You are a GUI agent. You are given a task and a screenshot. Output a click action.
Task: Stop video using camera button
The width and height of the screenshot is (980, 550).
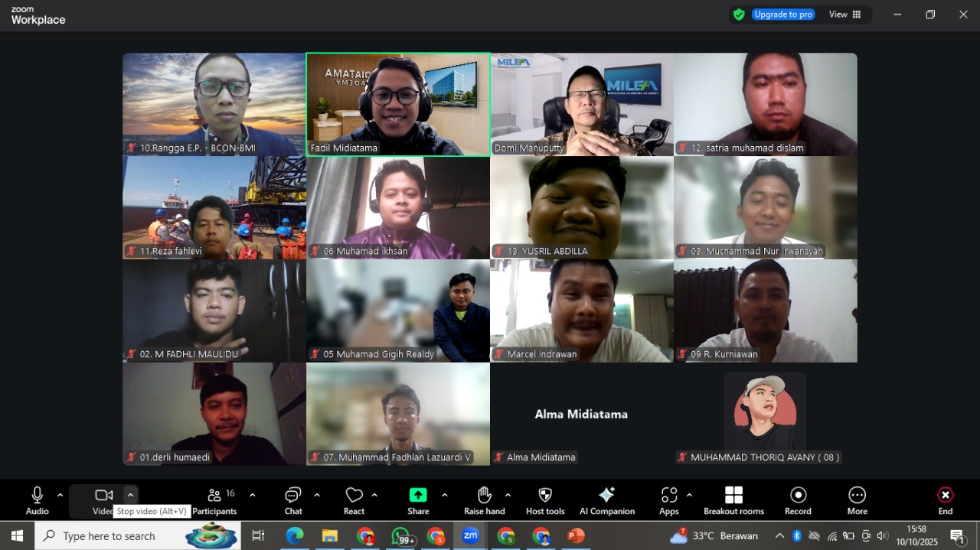(x=103, y=496)
